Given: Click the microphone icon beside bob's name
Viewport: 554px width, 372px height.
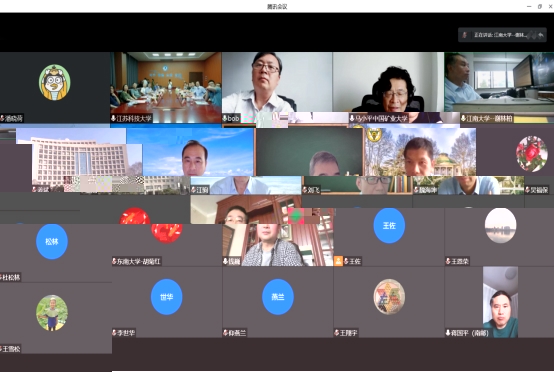Looking at the screenshot, I should pyautogui.click(x=225, y=118).
